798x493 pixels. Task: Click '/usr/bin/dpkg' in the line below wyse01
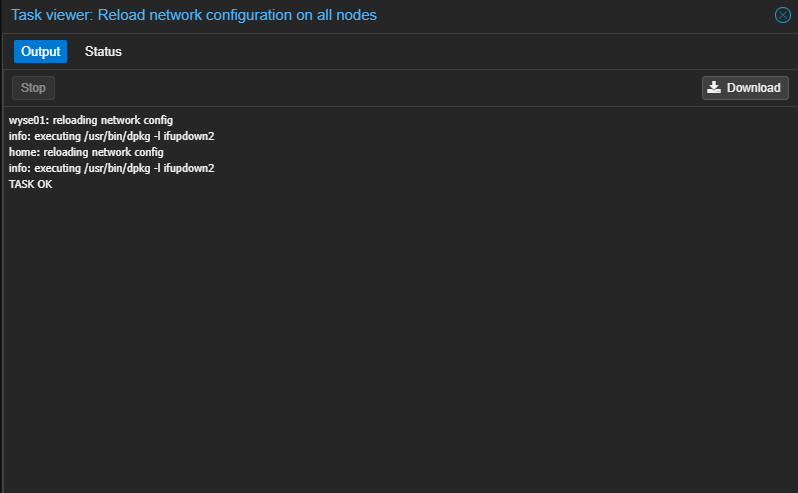(x=117, y=136)
